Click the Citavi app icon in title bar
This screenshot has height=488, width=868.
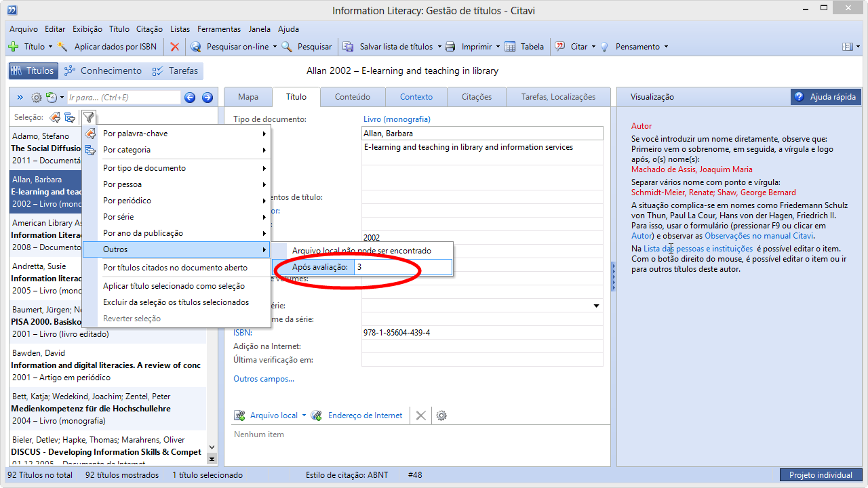12,10
